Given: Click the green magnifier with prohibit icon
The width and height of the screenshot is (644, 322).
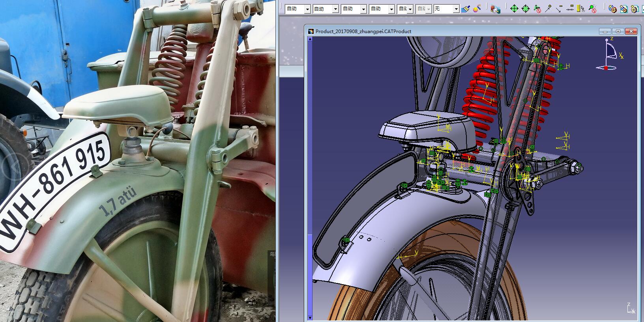Looking at the screenshot, I should (x=592, y=9).
